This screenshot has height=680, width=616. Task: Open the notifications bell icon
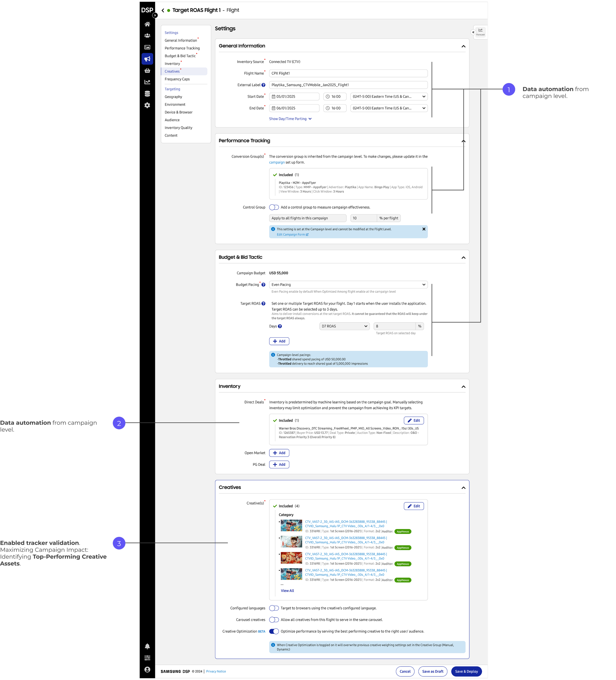tap(147, 646)
